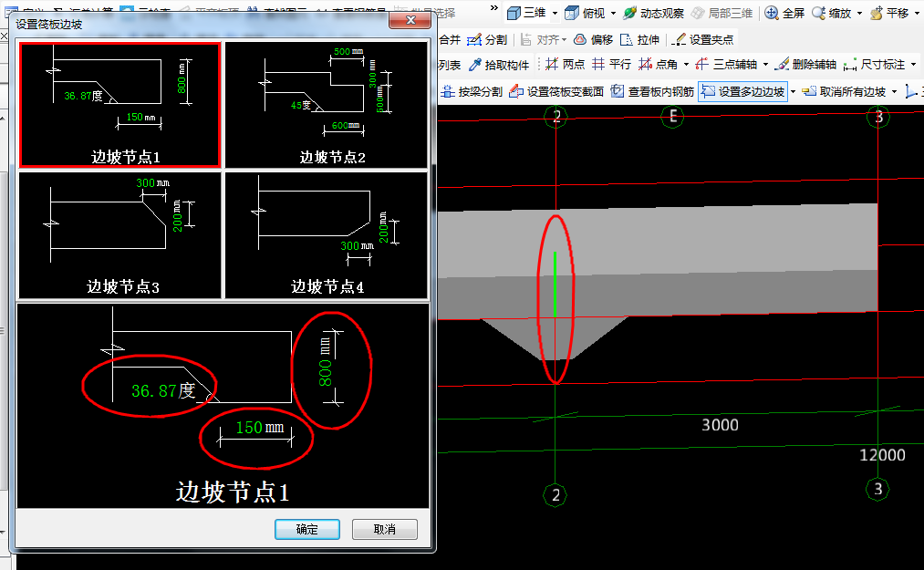Select the 平移 pan tool
The image size is (924, 570).
[890, 13]
